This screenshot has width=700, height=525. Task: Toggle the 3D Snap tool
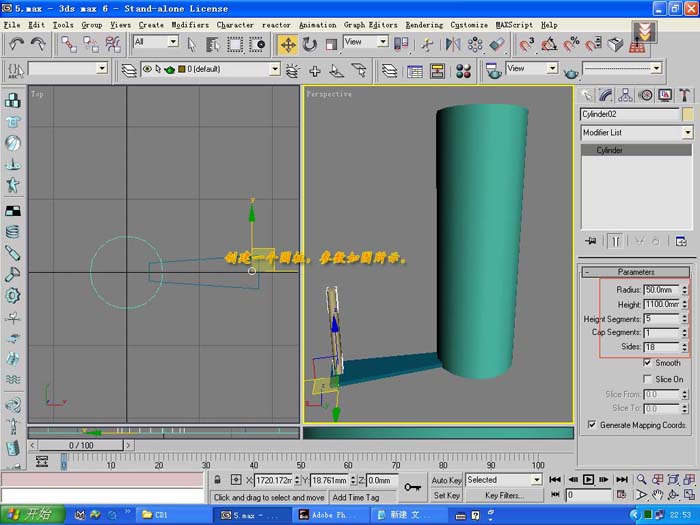click(526, 45)
